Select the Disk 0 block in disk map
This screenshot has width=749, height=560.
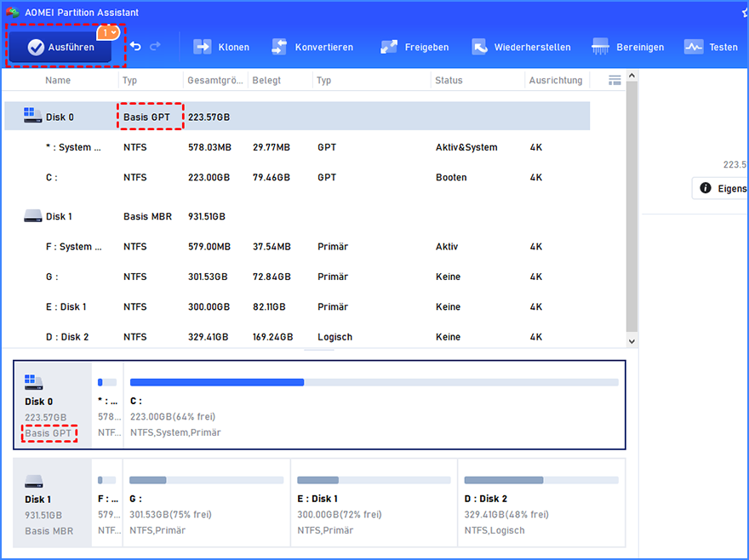pyautogui.click(x=53, y=405)
